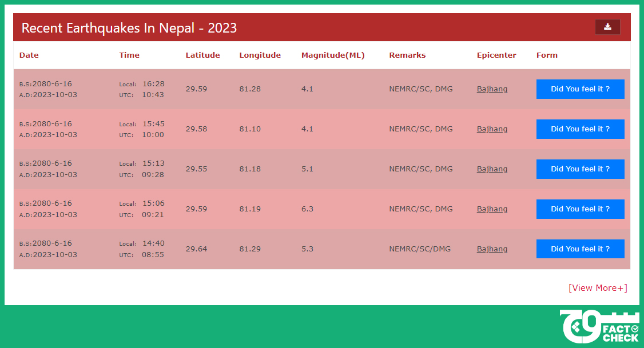This screenshot has height=348, width=644.
Task: Click local time 15:13
Action: click(x=154, y=163)
